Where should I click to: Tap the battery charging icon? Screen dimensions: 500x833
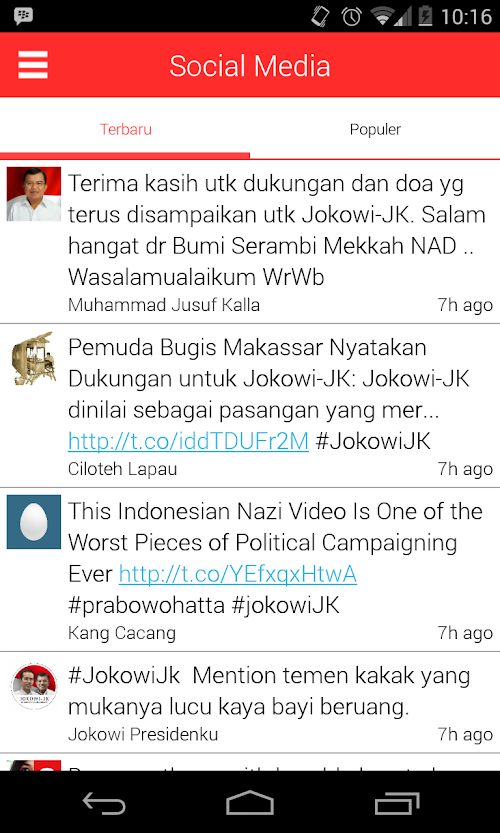[425, 16]
